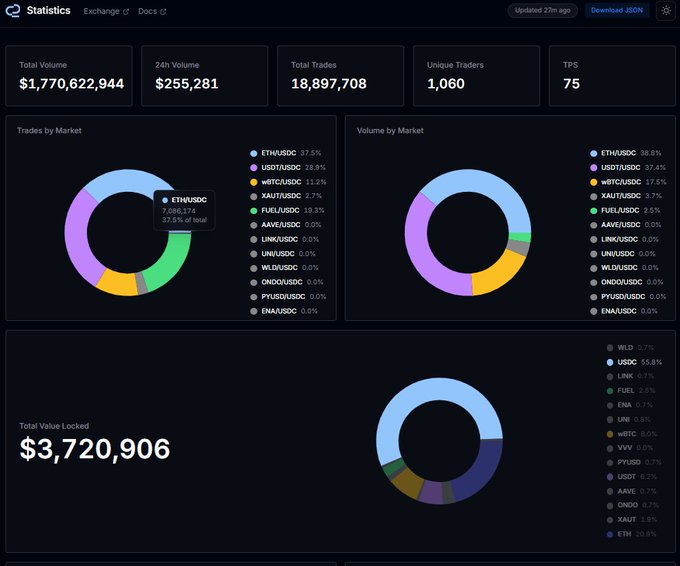Click the Total Value Locked $3,720,906 figure
This screenshot has width=680, height=566.
(95, 449)
